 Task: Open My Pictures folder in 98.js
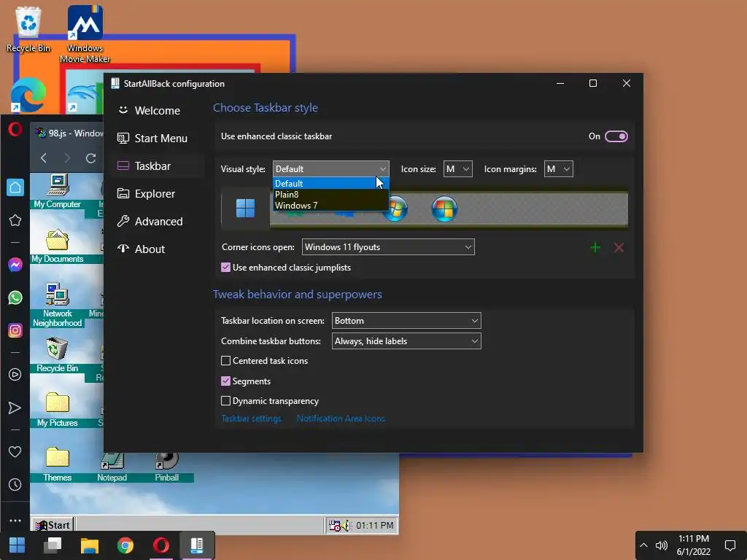57,410
